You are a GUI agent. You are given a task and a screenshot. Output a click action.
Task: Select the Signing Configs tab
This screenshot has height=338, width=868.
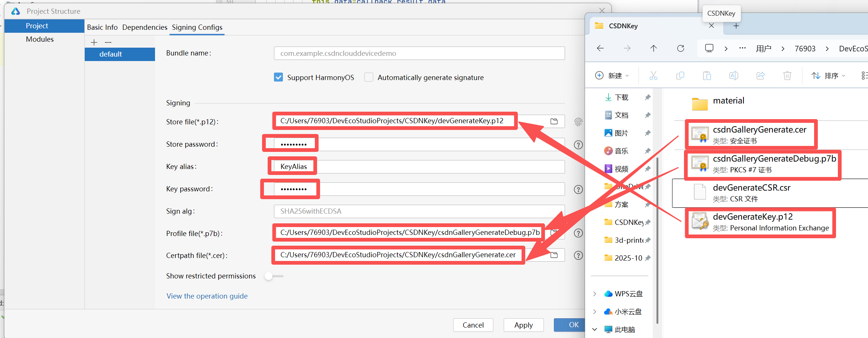click(x=197, y=27)
